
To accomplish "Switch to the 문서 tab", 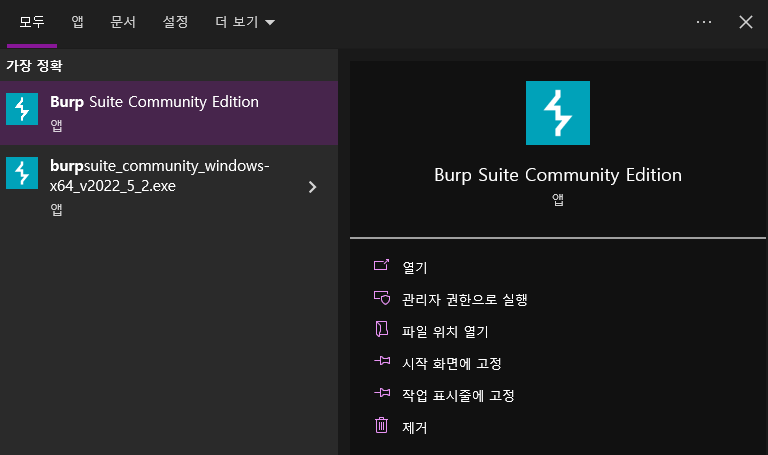I will coord(123,22).
